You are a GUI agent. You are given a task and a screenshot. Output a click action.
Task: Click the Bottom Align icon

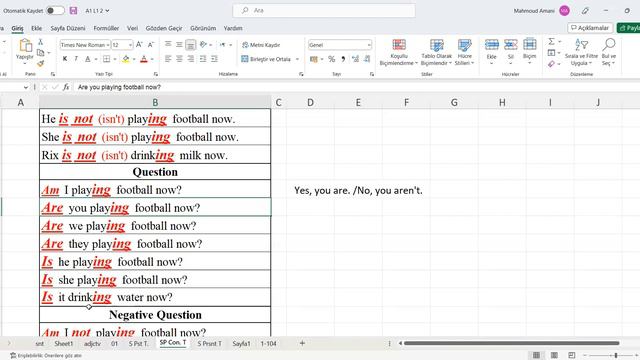[191, 44]
